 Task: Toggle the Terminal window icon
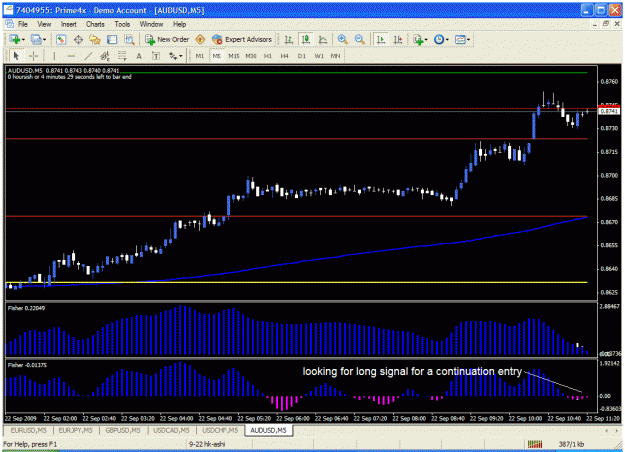112,39
